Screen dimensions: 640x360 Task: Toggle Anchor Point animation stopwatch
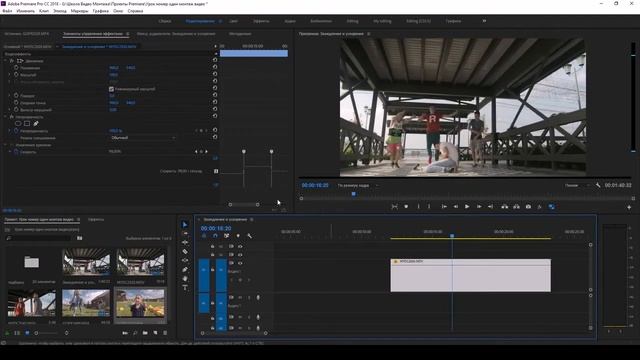click(16, 102)
